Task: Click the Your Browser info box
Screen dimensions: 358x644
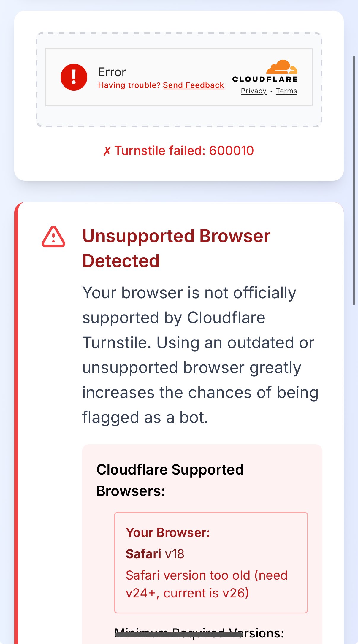Action: click(x=211, y=562)
